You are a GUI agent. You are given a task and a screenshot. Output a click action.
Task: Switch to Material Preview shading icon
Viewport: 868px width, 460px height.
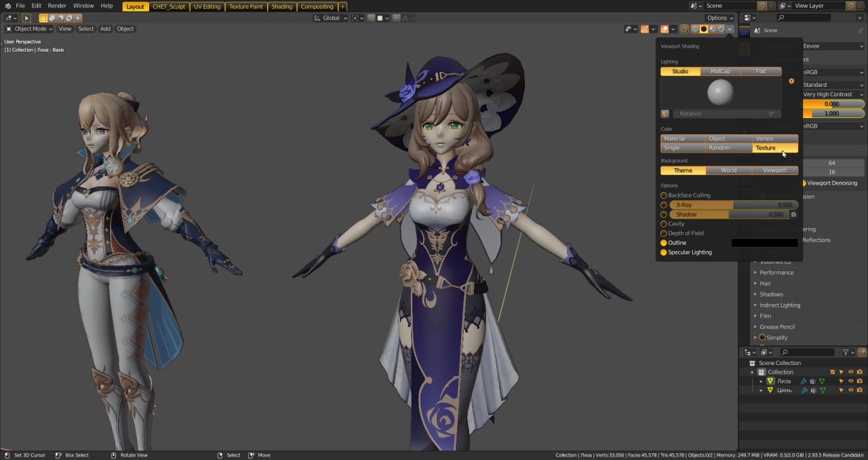[713, 29]
